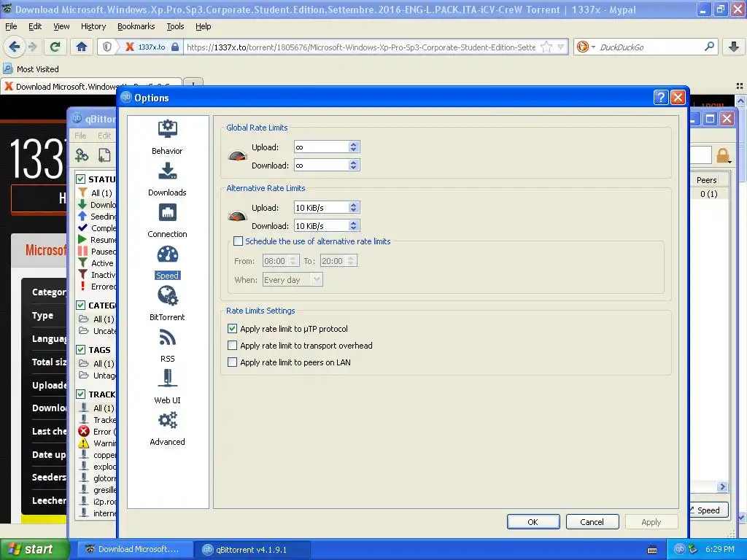747x560 pixels.
Task: Switch to Download Microsoft taskbar button
Action: (135, 549)
